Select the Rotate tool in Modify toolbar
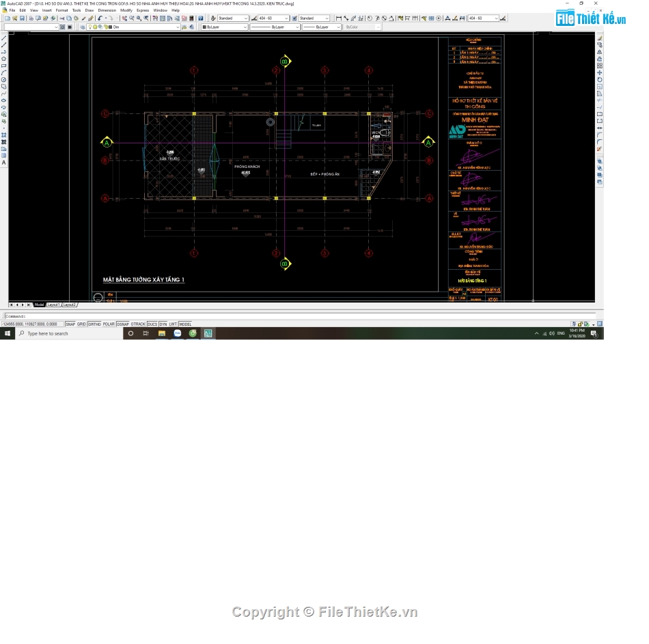 click(599, 79)
